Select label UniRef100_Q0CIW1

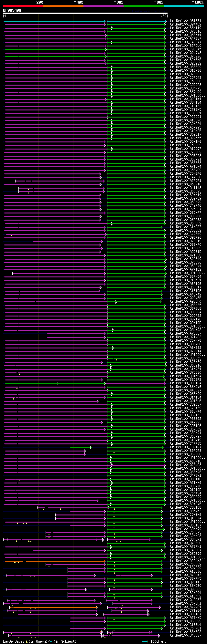pos(186,99)
